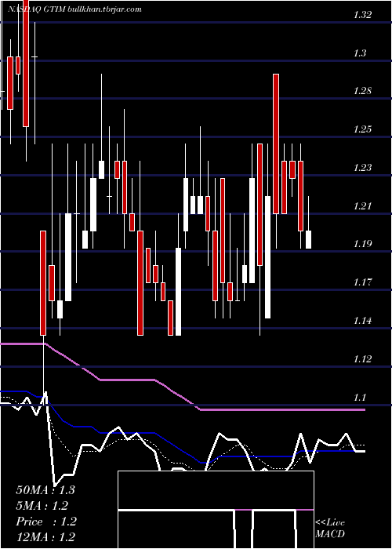Screen dimensions: 392x549
Task: Click the '5MA : 1.2' legend text
Action: (x=42, y=506)
